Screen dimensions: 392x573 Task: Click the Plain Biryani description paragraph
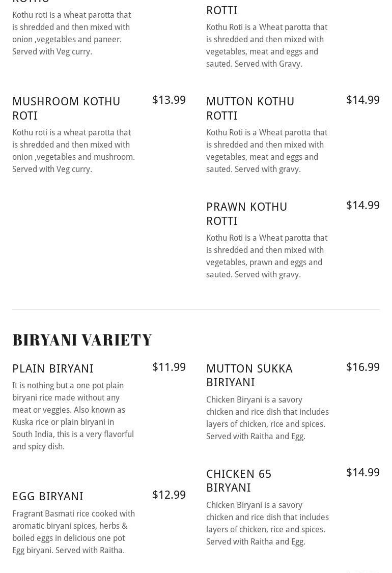coord(73,416)
